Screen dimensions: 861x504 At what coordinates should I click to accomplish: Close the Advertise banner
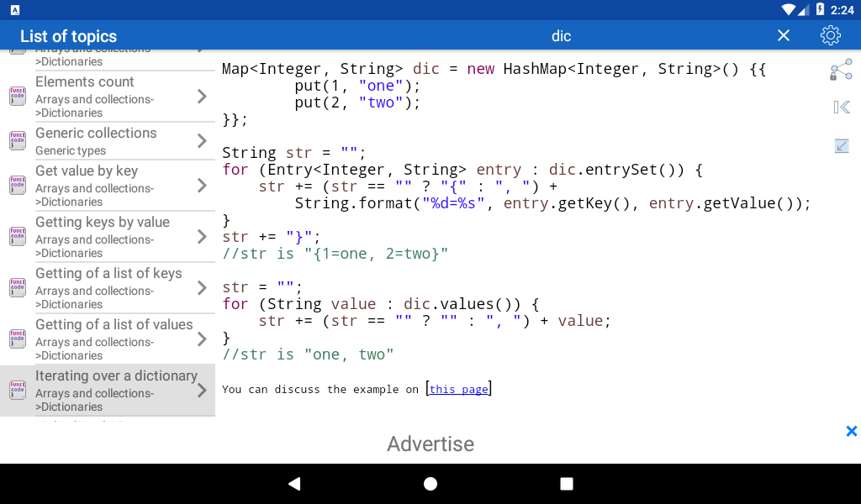[852, 431]
